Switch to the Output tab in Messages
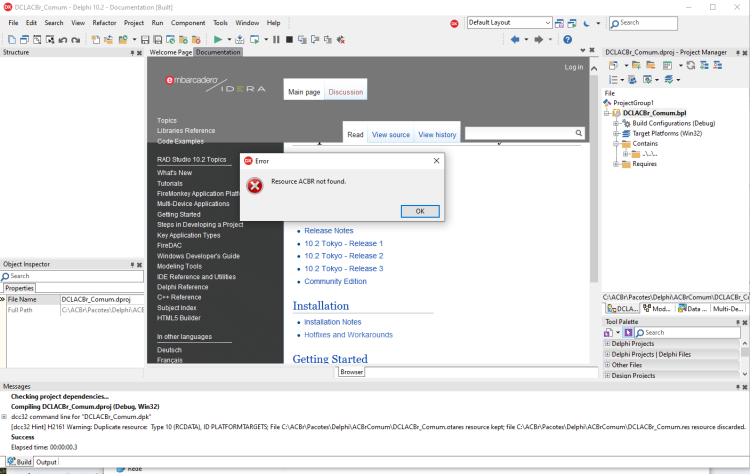Viewport: 750px width, 474px height. pos(46,462)
